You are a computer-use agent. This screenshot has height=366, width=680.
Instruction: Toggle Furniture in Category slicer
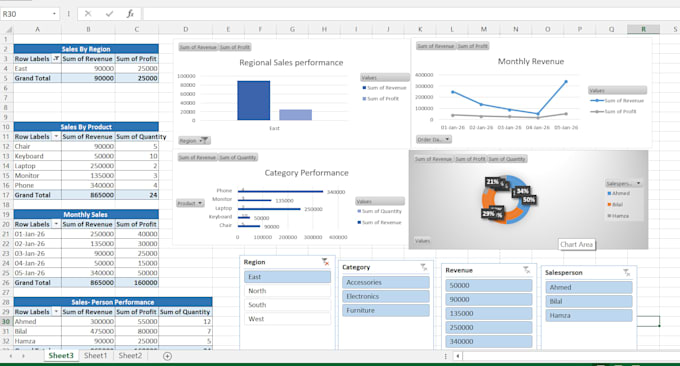(x=386, y=310)
